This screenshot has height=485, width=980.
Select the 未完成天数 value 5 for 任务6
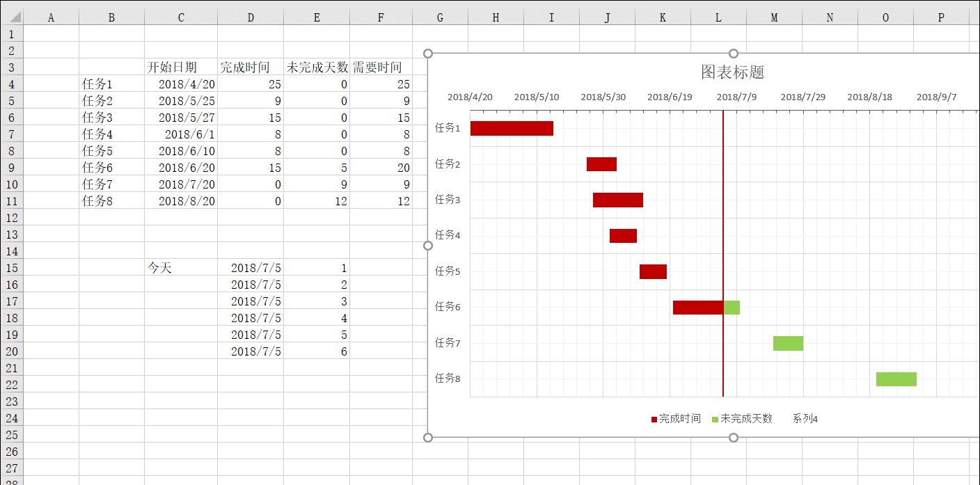coord(317,168)
